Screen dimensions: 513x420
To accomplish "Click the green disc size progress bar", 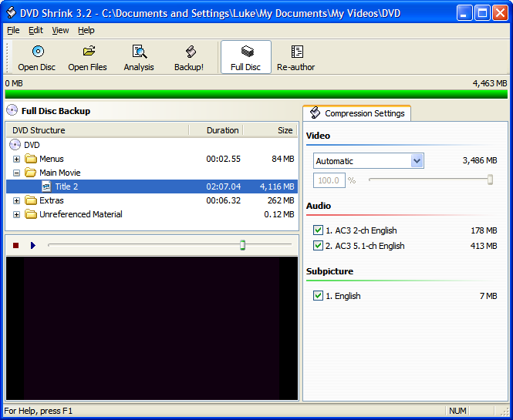I will point(256,94).
